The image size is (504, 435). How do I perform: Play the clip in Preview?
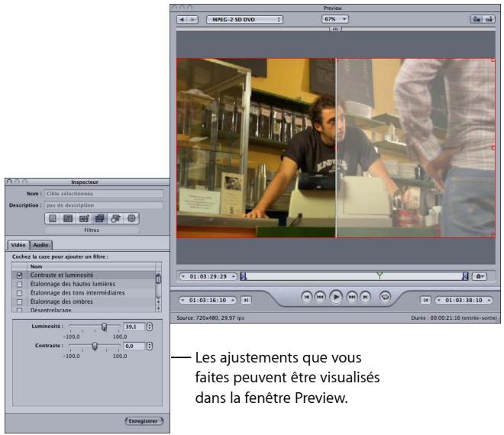click(x=336, y=297)
